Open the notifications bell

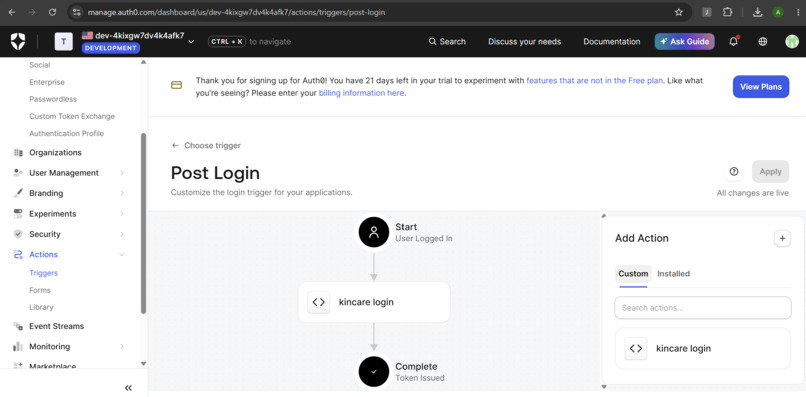point(734,42)
